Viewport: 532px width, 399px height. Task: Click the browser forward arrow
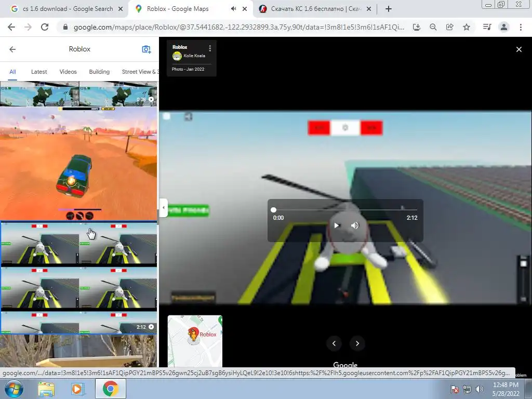[x=28, y=27]
